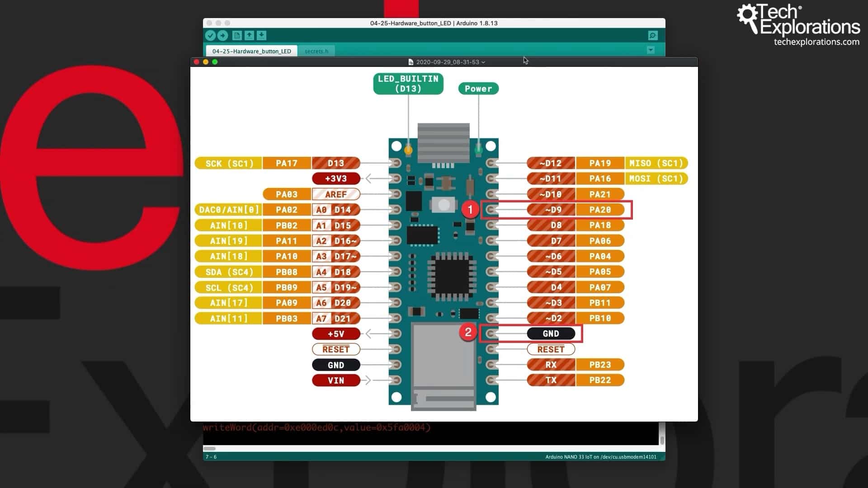Viewport: 868px width, 488px height.
Task: Click the left-side GND pin label
Action: pos(336,365)
